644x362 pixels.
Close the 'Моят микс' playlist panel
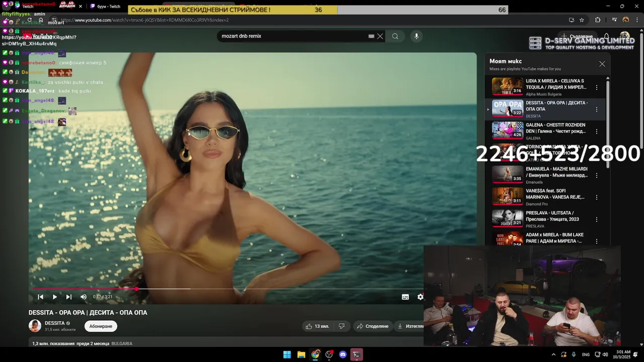(x=602, y=64)
